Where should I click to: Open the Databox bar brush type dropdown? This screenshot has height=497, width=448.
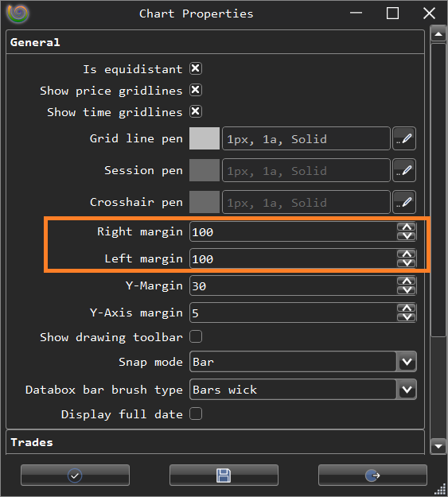407,389
